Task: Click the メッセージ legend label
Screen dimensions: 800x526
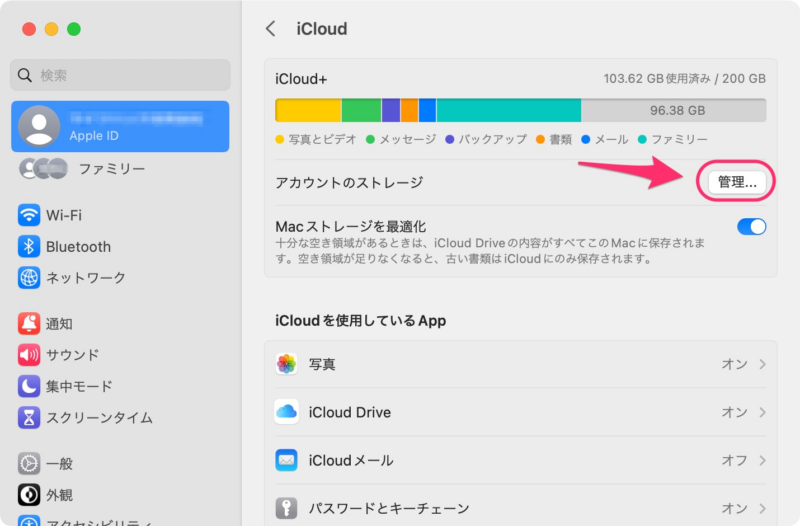Action: pos(408,139)
